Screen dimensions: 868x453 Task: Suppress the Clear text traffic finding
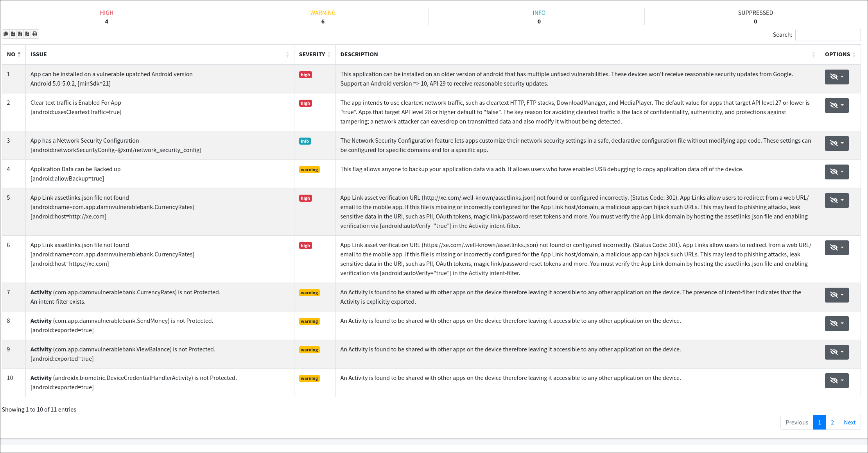pos(836,105)
